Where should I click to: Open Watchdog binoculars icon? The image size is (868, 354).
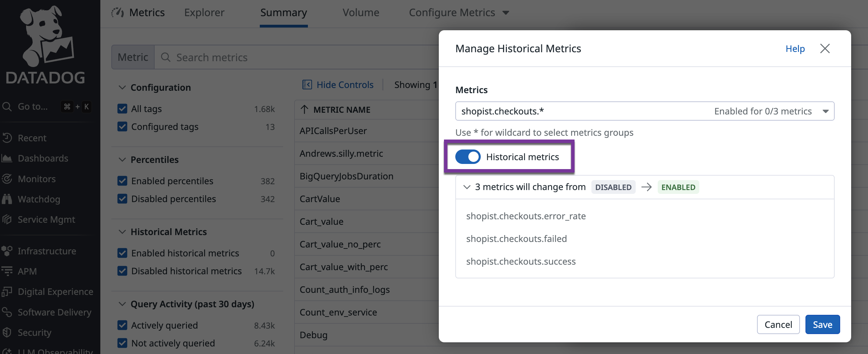7,199
